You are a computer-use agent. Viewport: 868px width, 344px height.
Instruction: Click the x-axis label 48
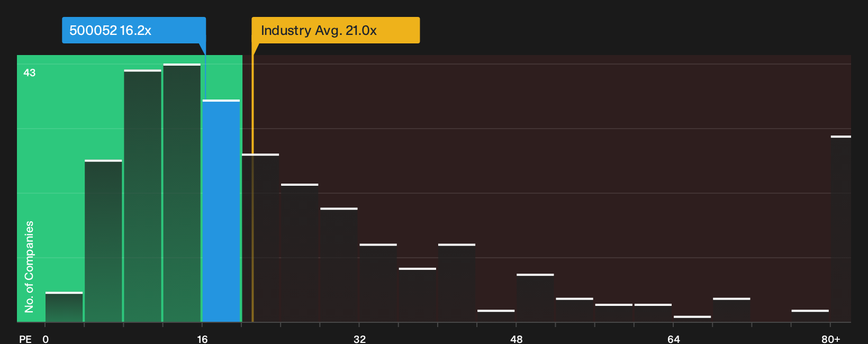pos(517,339)
